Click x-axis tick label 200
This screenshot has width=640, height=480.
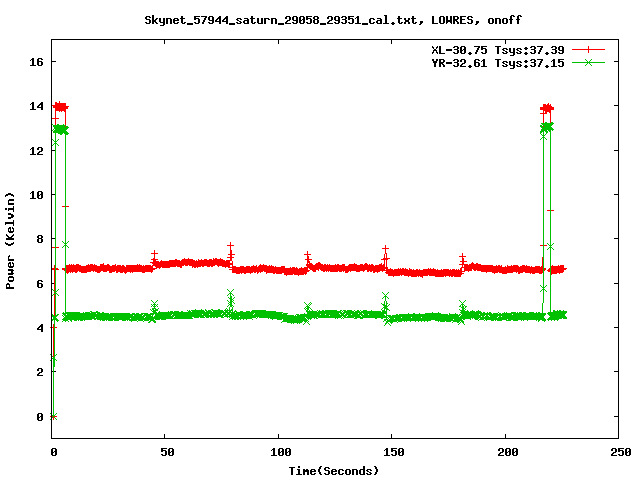tap(507, 452)
